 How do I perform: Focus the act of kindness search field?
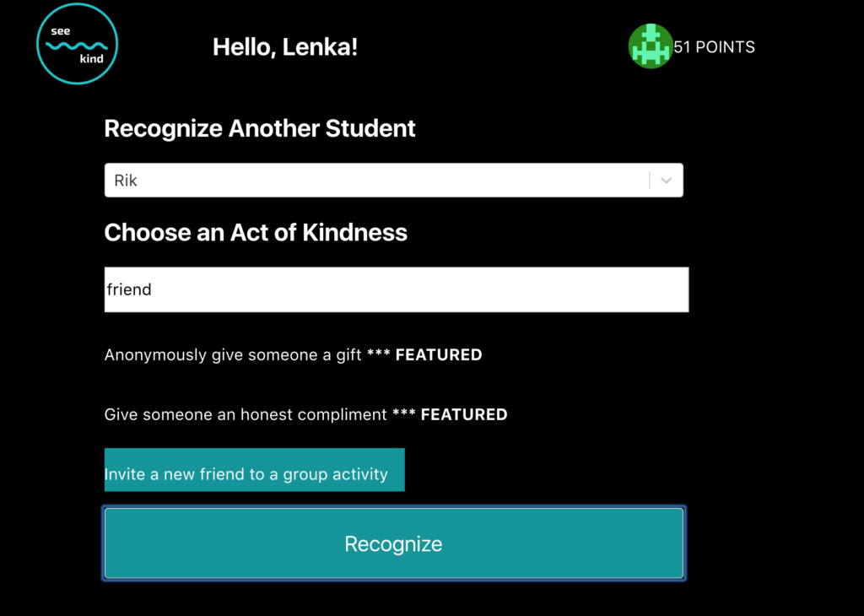(x=397, y=289)
